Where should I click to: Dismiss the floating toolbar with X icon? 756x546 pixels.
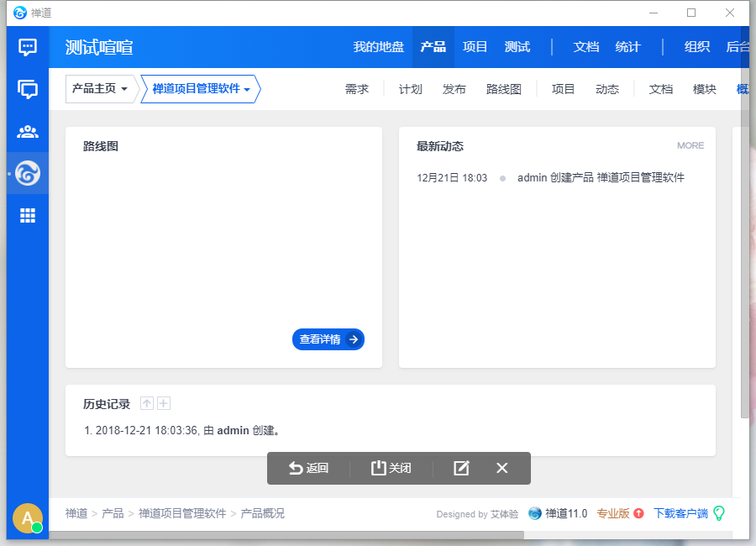click(502, 468)
